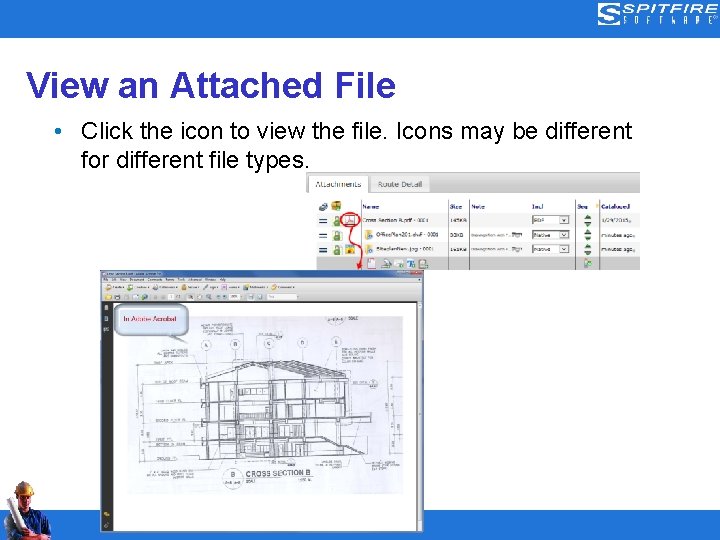Viewport: 720px width, 540px height.
Task: Open the row menu icon for Cross Section B
Action: [x=323, y=221]
